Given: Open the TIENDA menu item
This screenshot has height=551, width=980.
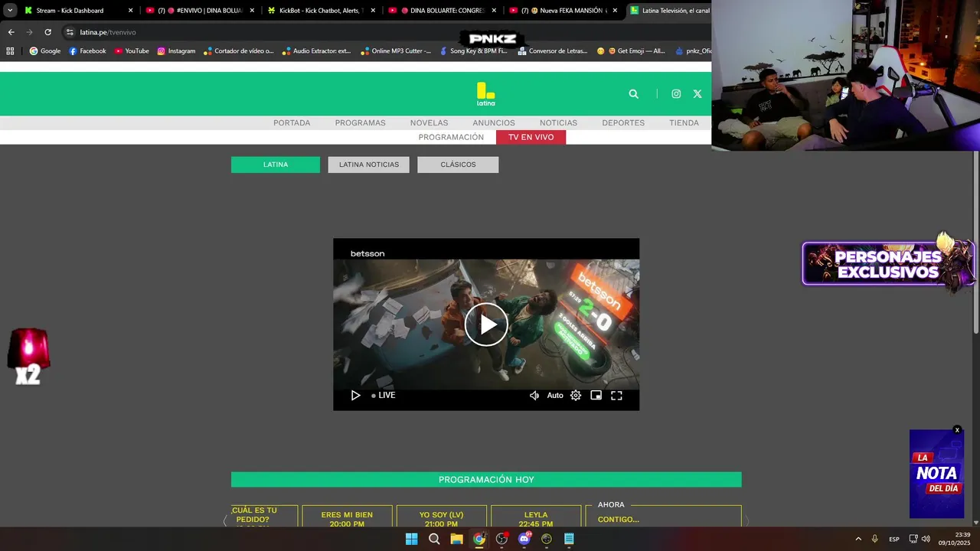Looking at the screenshot, I should point(684,122).
